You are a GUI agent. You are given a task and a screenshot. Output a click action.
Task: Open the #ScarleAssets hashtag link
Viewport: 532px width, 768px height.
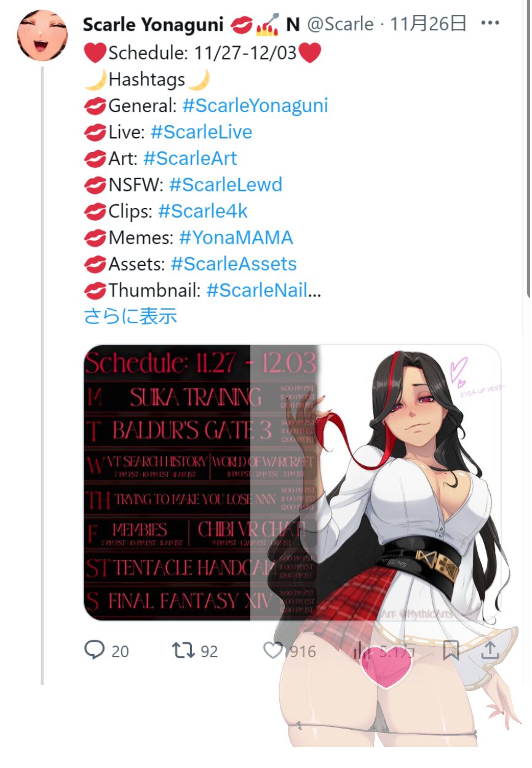[x=234, y=264]
